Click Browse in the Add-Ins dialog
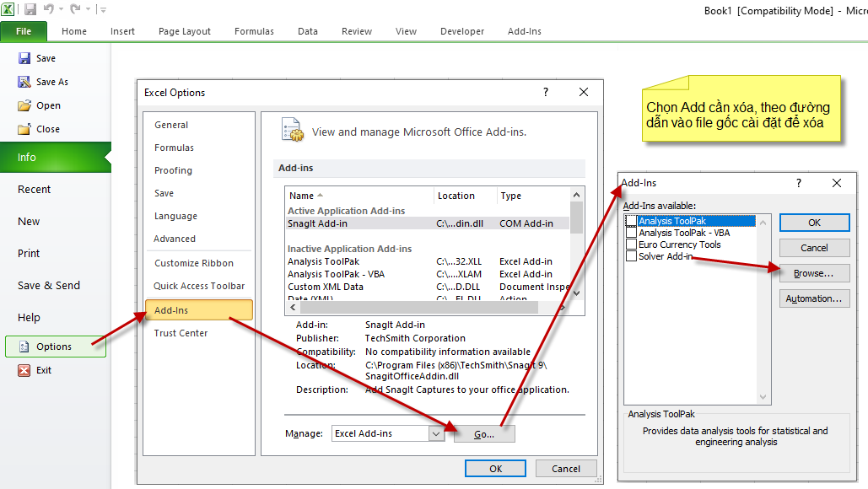This screenshot has width=868, height=489. pyautogui.click(x=813, y=272)
